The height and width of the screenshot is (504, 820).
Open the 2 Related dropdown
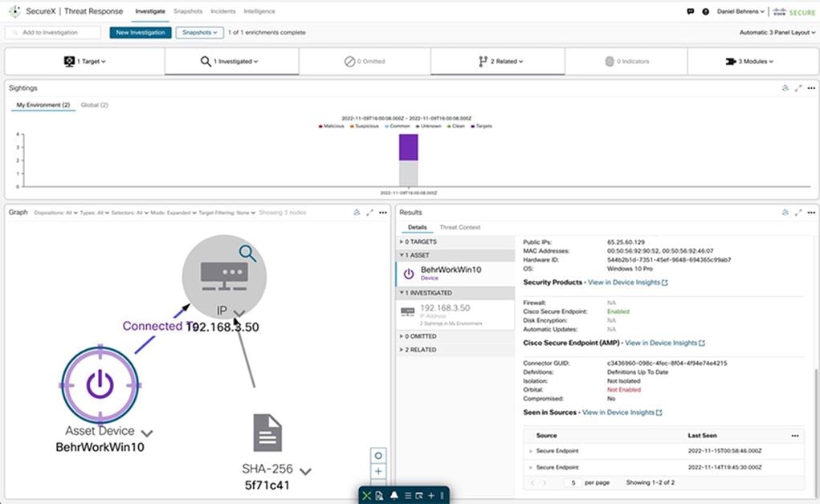pos(500,62)
